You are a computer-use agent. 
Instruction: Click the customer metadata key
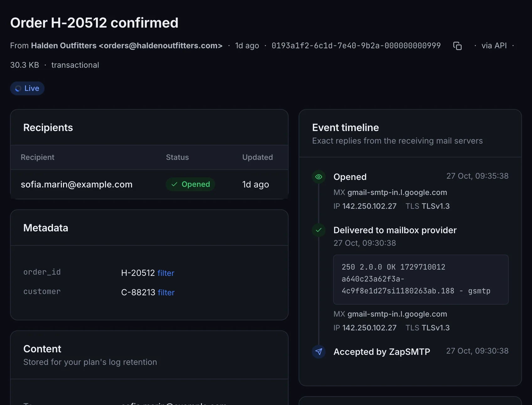[42, 292]
